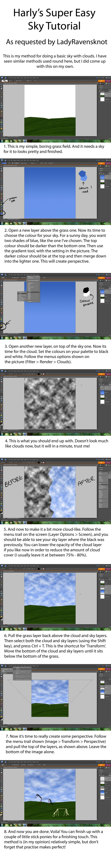The width and height of the screenshot is (111, 868).
Task: Select the clouds layer thumbnail in step 4
Action: pyautogui.click(x=103, y=388)
